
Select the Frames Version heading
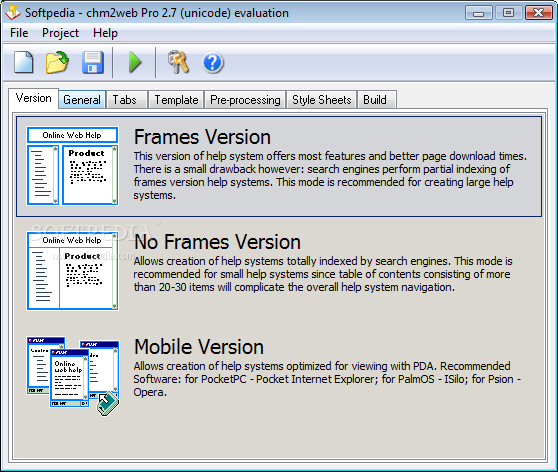pyautogui.click(x=202, y=137)
